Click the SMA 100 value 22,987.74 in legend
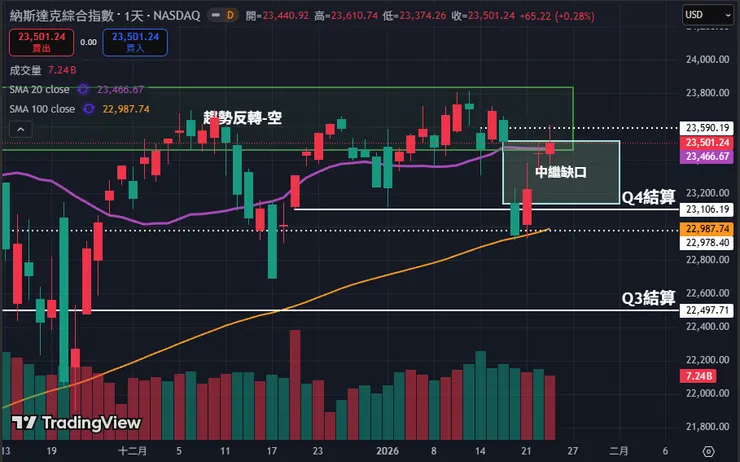The width and height of the screenshot is (740, 462). click(126, 109)
